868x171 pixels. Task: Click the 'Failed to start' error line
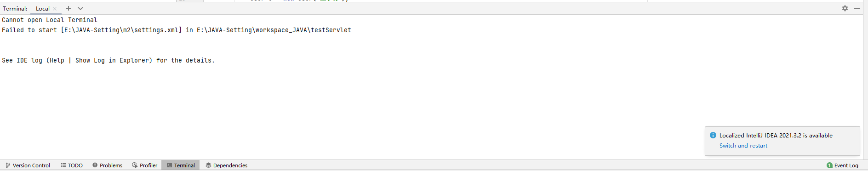point(177,30)
